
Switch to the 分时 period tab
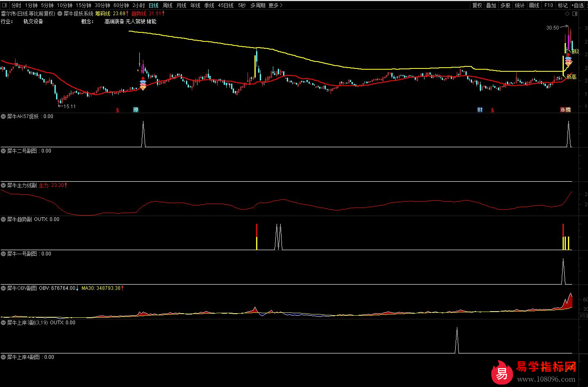(16, 5)
